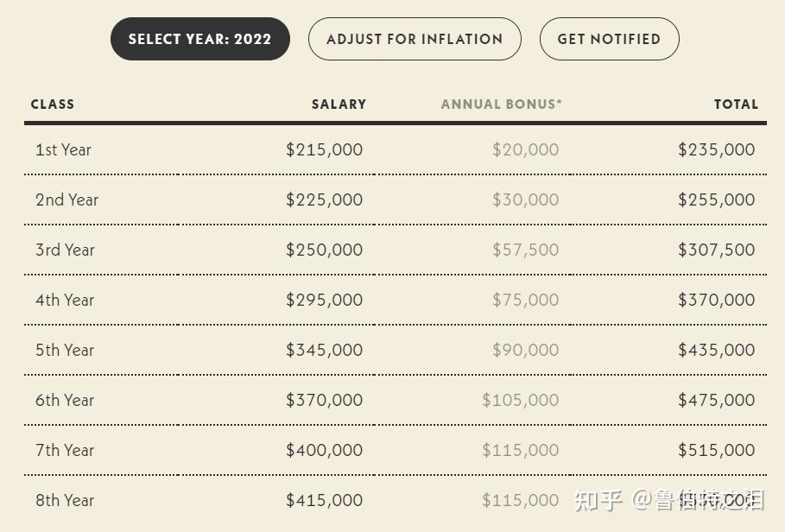Select the 7th Year total $515,000

click(x=716, y=450)
